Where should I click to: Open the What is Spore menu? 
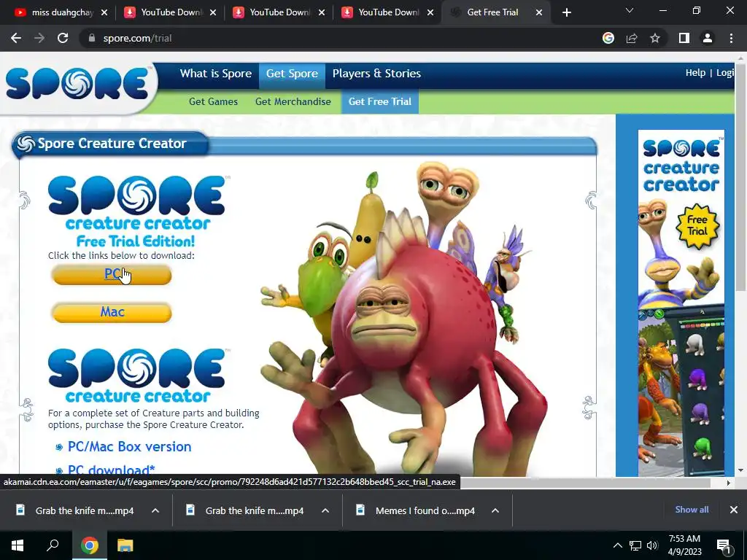tap(216, 74)
